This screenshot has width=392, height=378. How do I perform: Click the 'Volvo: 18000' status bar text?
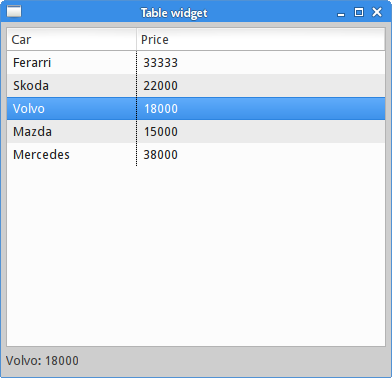coord(42,361)
